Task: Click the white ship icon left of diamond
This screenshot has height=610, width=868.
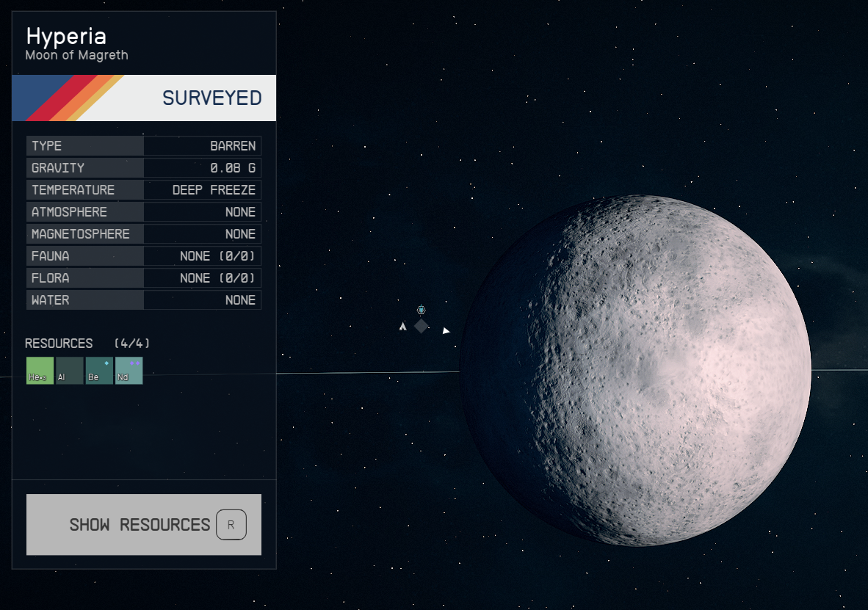Action: pyautogui.click(x=403, y=327)
